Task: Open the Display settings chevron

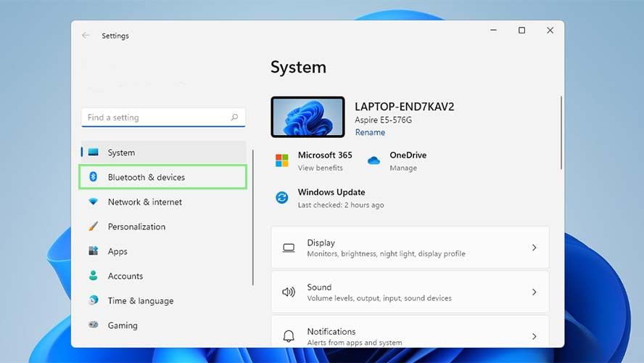Action: (534, 248)
